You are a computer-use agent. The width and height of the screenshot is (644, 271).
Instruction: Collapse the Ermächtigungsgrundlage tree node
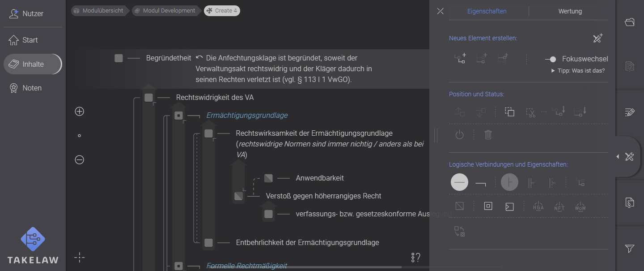click(x=179, y=115)
